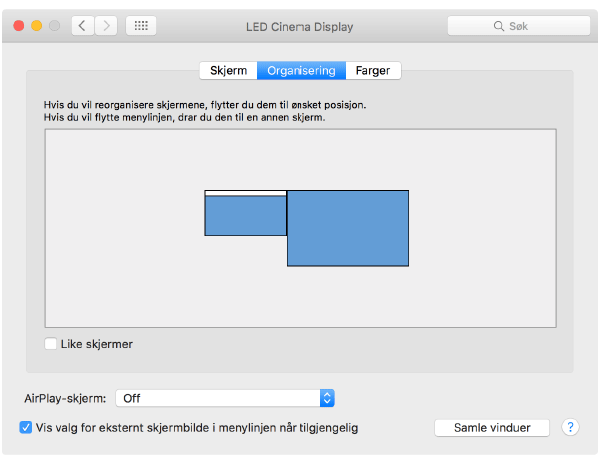The image size is (600, 470).
Task: Close the window with red button
Action: pos(18,26)
